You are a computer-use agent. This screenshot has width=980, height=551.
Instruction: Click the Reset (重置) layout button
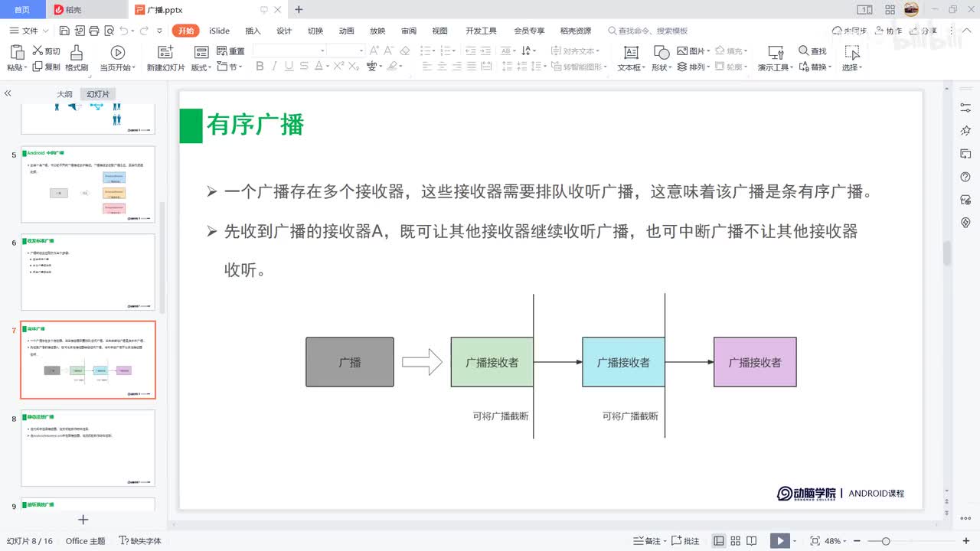tap(230, 51)
